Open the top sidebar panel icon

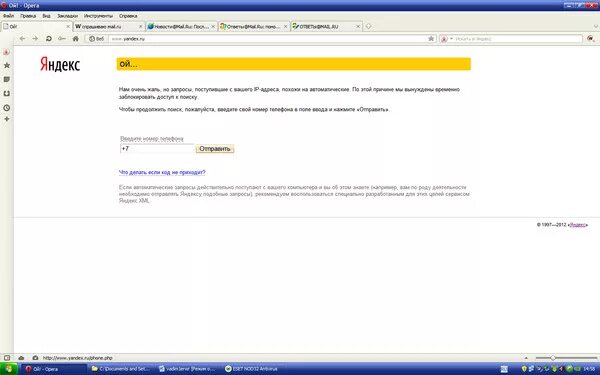coord(7,52)
